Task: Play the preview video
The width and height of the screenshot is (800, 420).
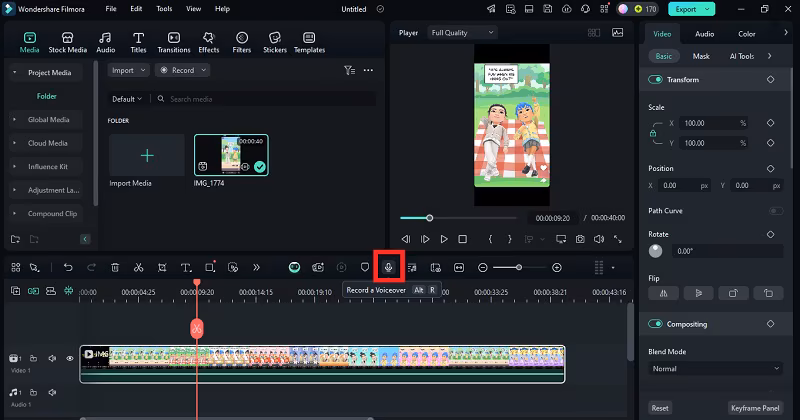Action: coord(444,239)
